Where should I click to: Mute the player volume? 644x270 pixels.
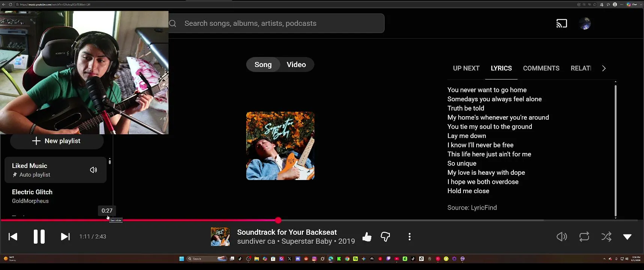click(x=561, y=237)
